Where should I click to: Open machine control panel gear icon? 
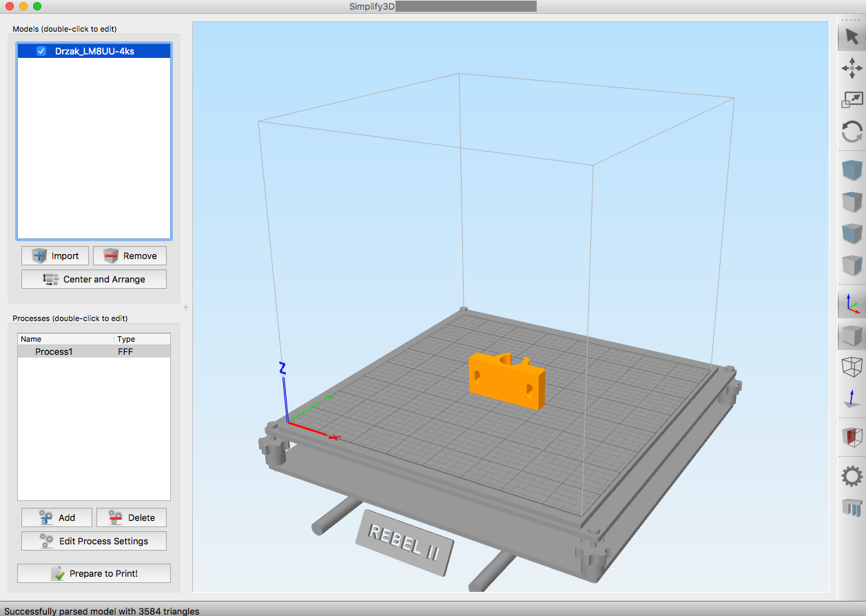852,475
